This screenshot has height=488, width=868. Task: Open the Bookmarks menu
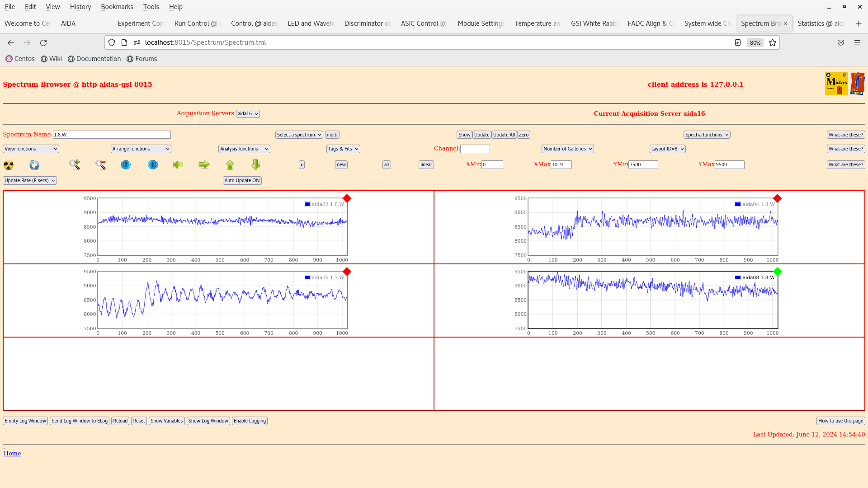point(117,7)
